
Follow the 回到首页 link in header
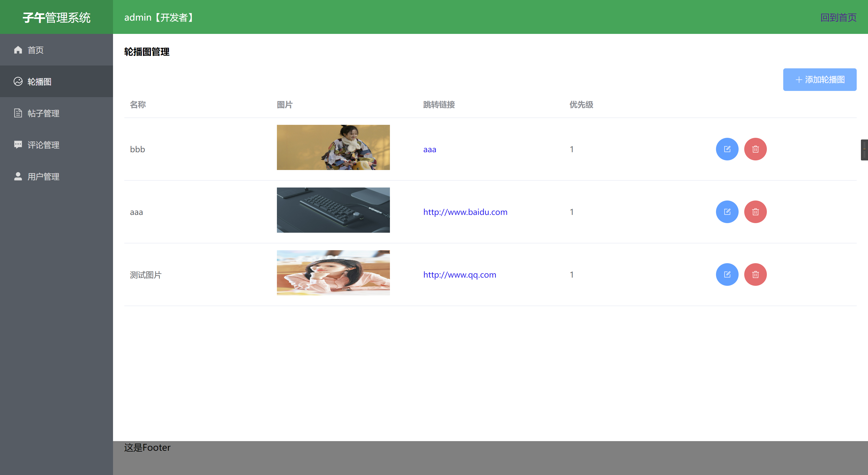[x=838, y=18]
